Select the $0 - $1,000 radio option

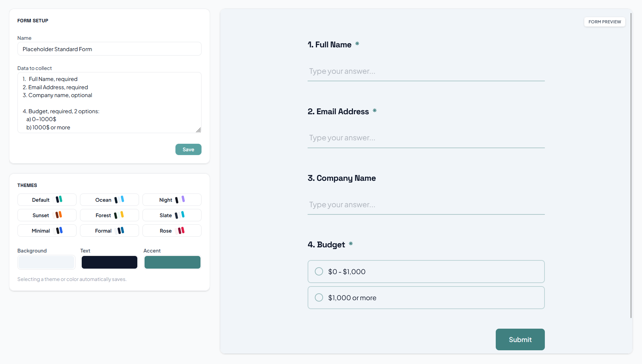pos(319,271)
